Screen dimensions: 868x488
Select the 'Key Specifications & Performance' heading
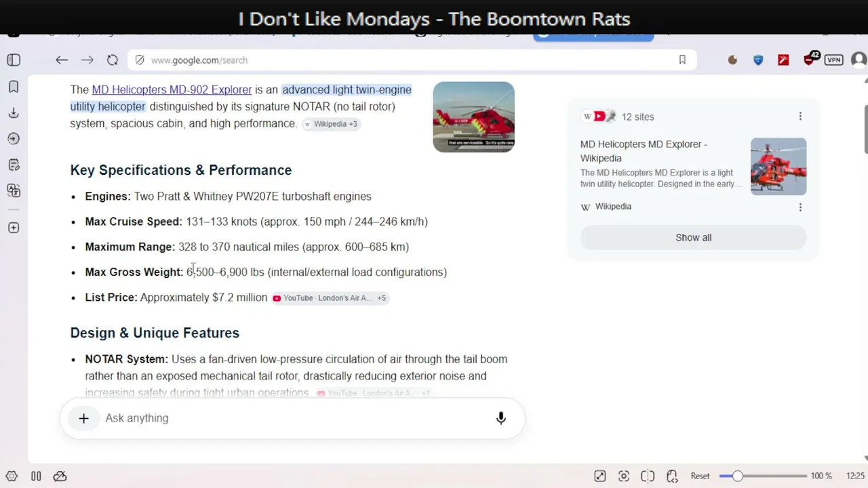pos(181,170)
